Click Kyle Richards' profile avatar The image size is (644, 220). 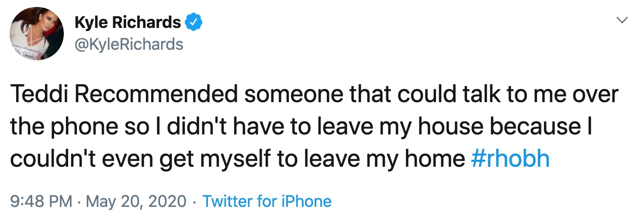tap(37, 33)
